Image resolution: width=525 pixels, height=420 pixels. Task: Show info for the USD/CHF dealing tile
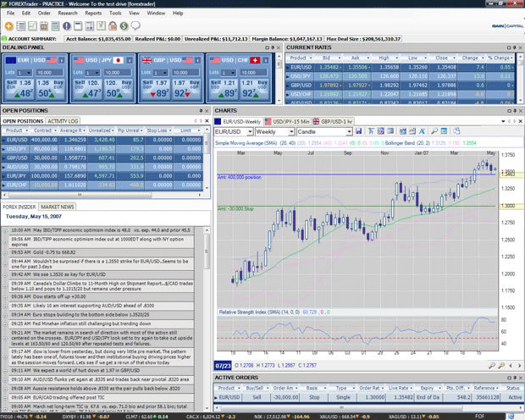click(x=266, y=60)
